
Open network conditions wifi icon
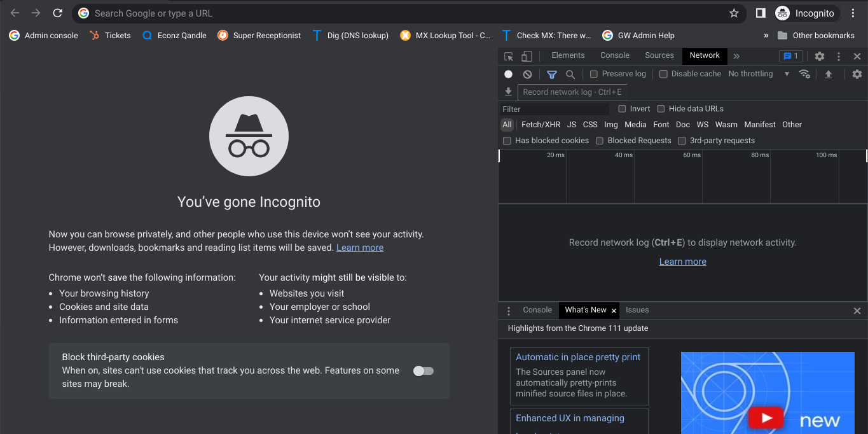pos(804,74)
